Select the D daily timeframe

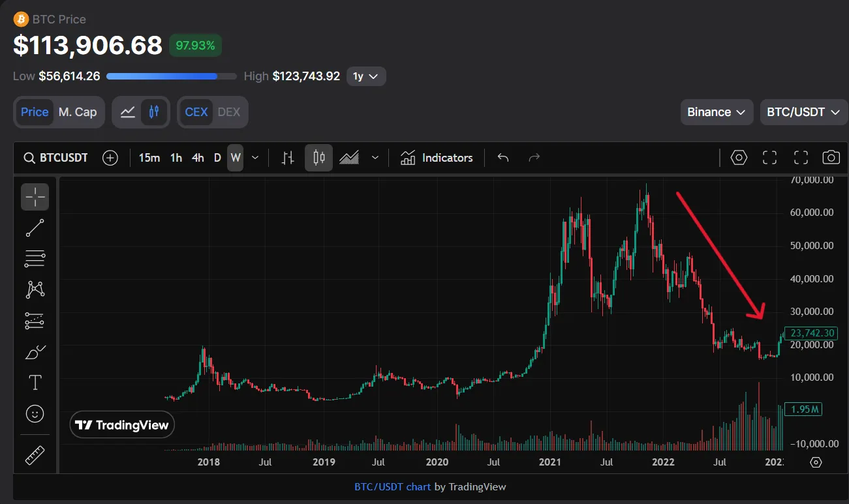(x=217, y=158)
